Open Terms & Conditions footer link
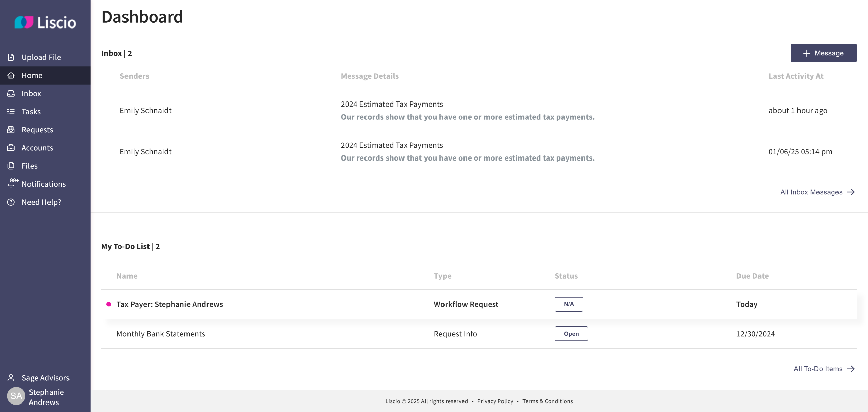The height and width of the screenshot is (412, 868). pyautogui.click(x=547, y=401)
